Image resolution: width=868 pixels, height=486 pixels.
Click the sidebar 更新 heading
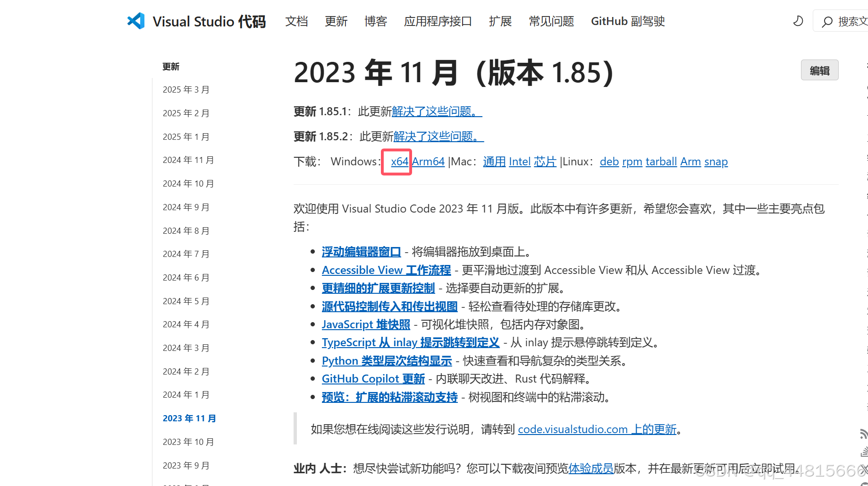click(171, 67)
